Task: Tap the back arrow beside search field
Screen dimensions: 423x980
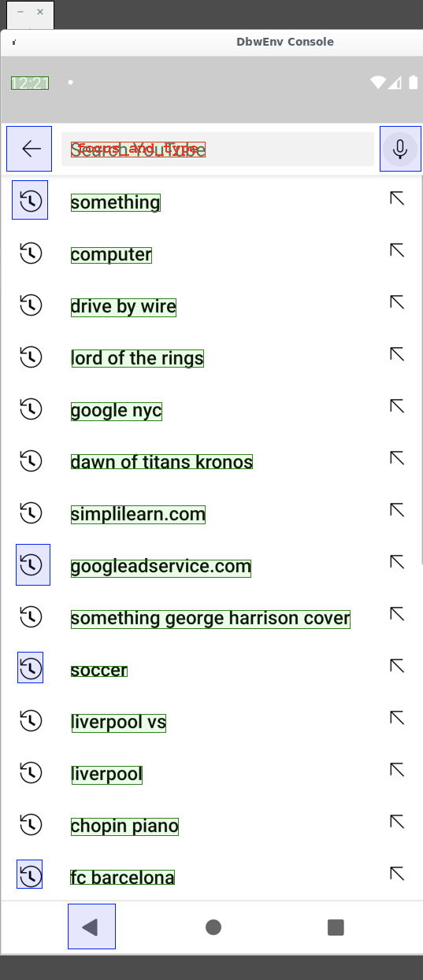Action: [x=29, y=149]
